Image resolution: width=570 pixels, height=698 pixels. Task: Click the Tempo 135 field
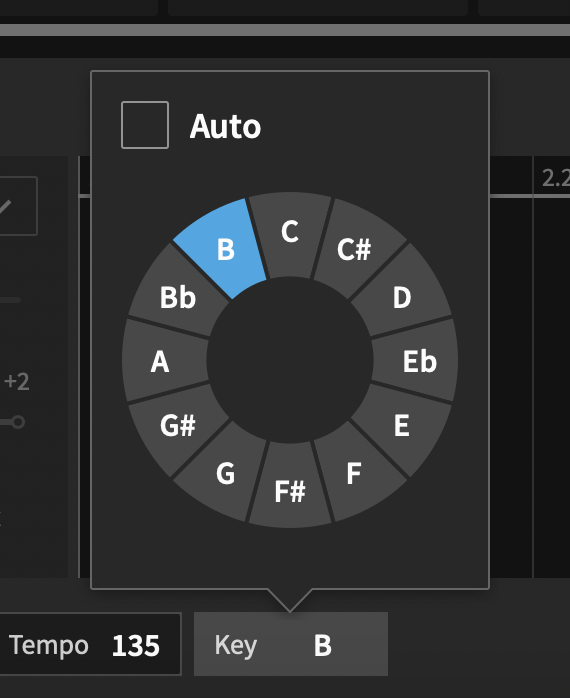point(89,644)
